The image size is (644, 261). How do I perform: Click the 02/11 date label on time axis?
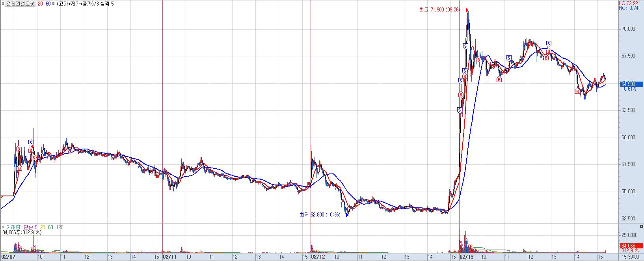click(170, 256)
